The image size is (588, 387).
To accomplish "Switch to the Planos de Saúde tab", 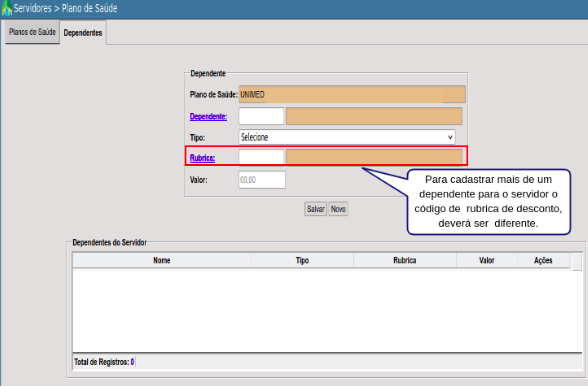I will tap(32, 32).
